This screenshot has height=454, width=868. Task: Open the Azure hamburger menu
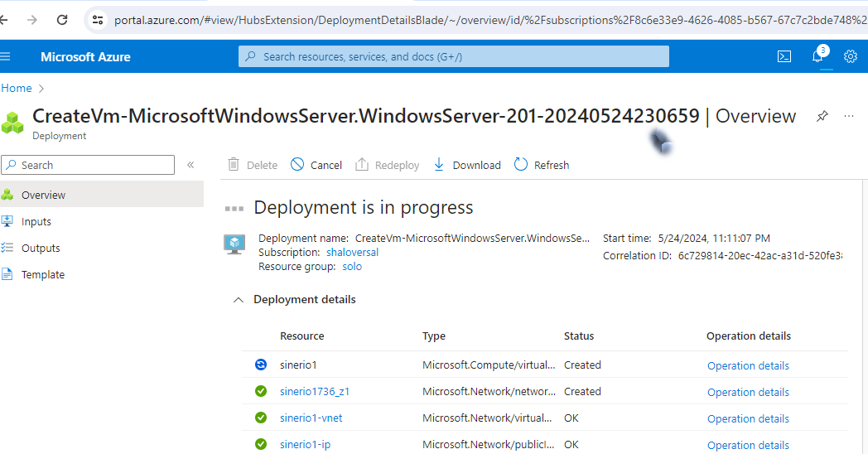[x=6, y=56]
